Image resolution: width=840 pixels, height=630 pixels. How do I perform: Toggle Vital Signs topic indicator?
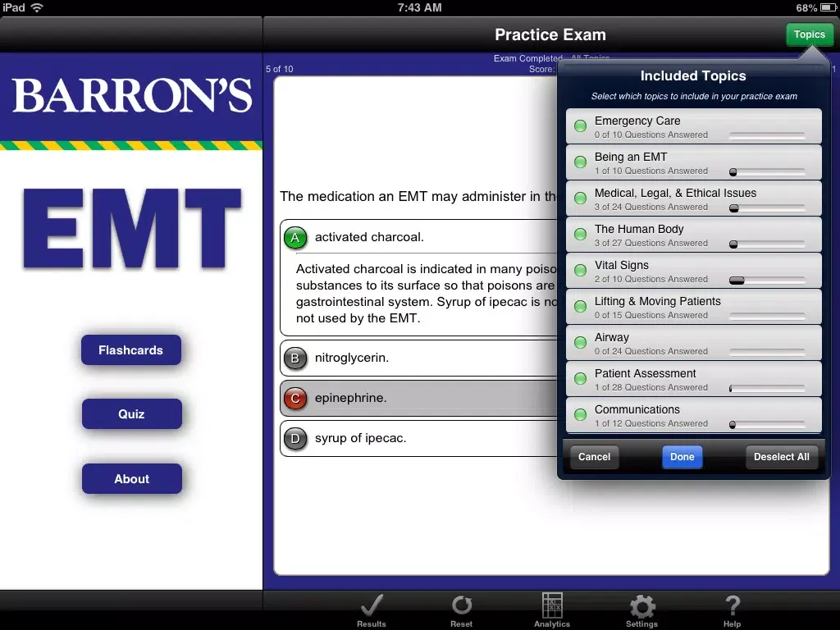[x=580, y=270]
